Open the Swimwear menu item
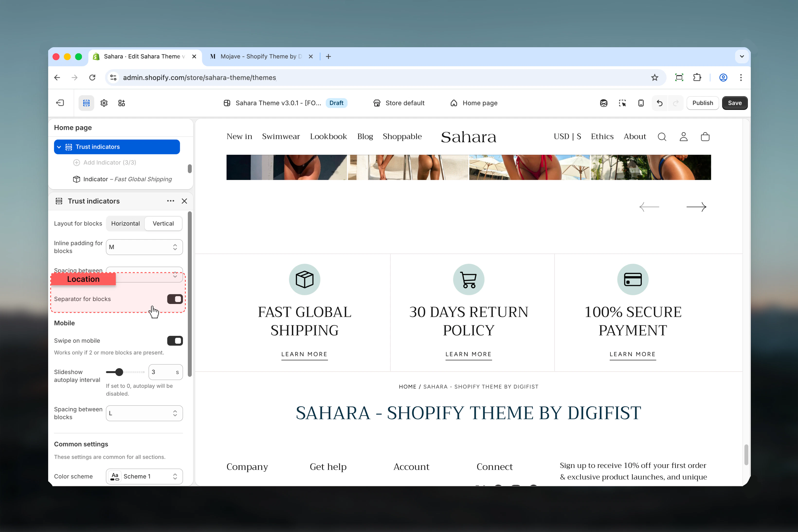The width and height of the screenshot is (798, 532). (x=281, y=136)
